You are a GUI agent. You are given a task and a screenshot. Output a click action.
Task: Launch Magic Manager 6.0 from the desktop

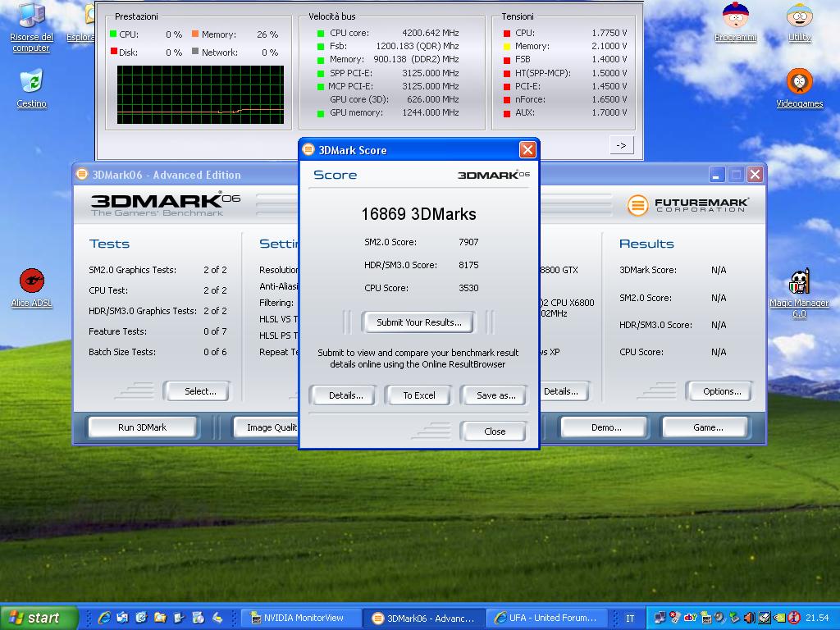click(799, 294)
